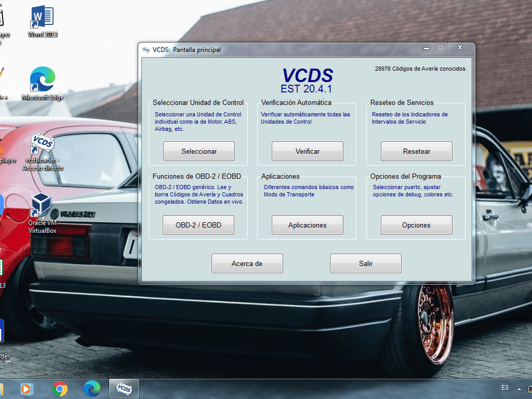Click the Acerca de button
Screen dimensions: 532x399
[247, 263]
